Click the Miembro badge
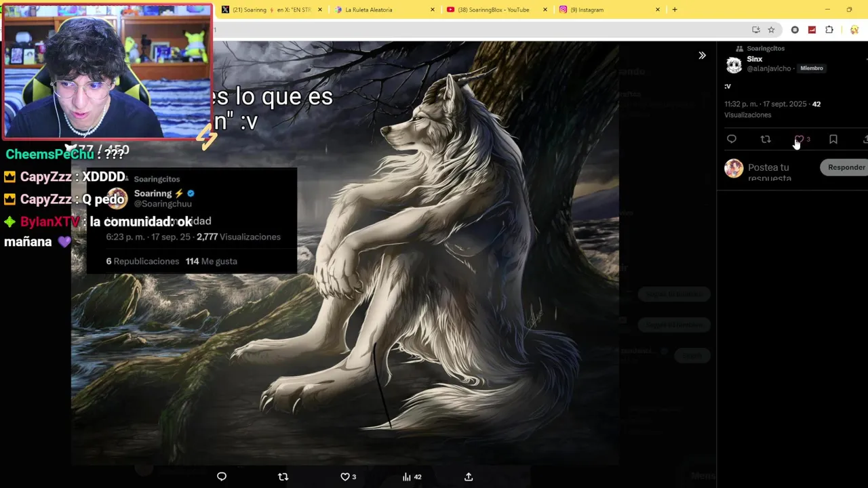 click(812, 68)
